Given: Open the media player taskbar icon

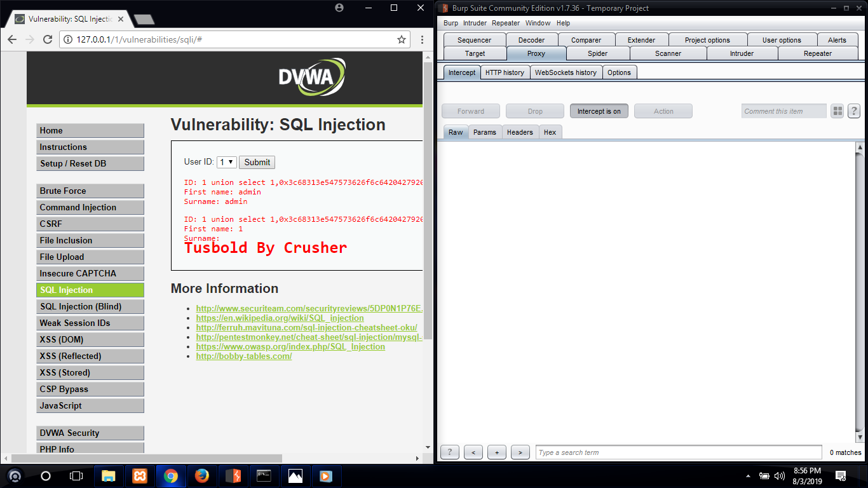Looking at the screenshot, I should [x=326, y=475].
